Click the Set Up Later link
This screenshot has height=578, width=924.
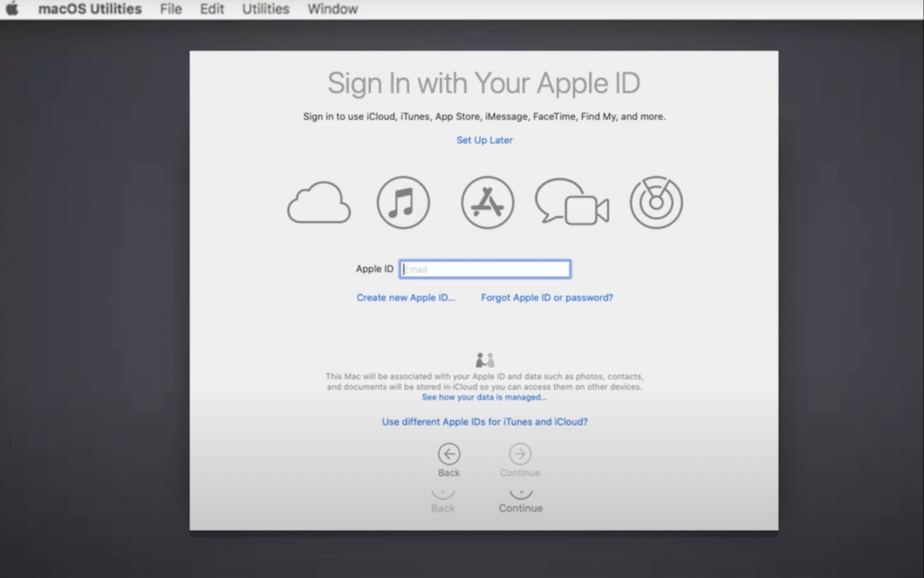tap(485, 140)
